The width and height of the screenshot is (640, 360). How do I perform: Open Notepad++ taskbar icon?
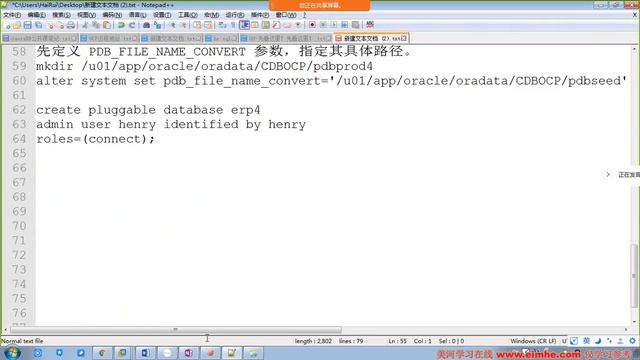[x=231, y=353]
